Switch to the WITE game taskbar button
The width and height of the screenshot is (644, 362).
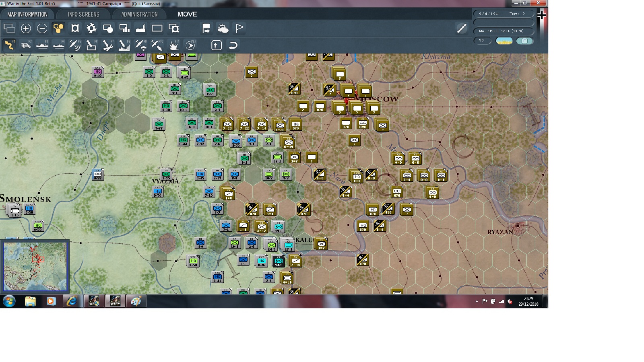115,301
